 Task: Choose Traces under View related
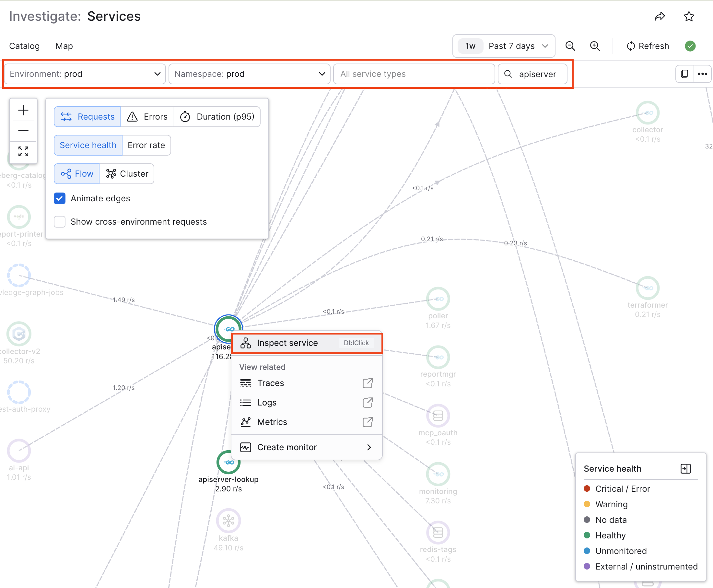pyautogui.click(x=307, y=383)
